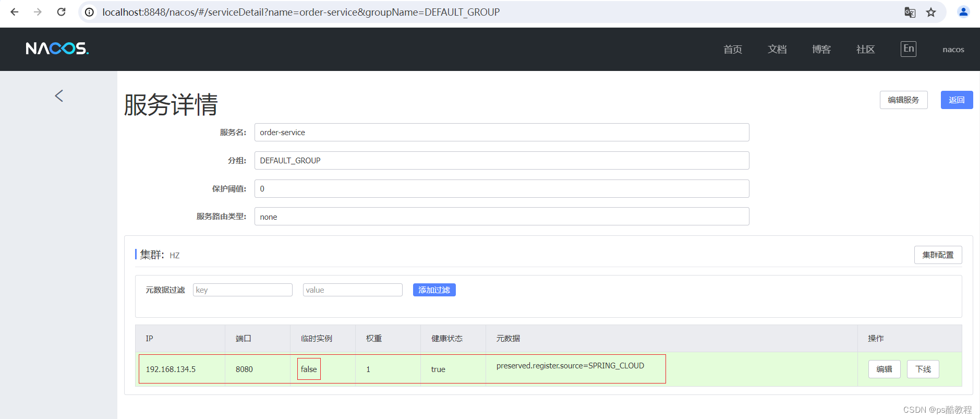
Task: Click the NACOS logo
Action: pos(57,49)
